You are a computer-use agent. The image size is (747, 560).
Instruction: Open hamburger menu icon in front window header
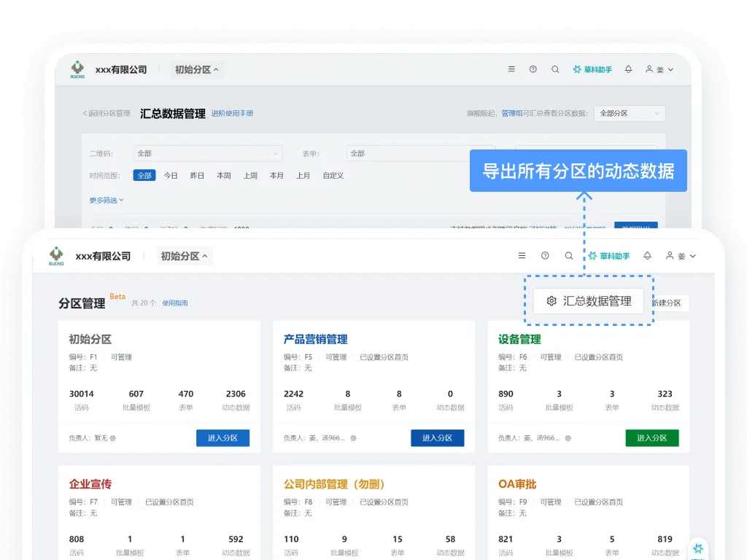[x=522, y=256]
